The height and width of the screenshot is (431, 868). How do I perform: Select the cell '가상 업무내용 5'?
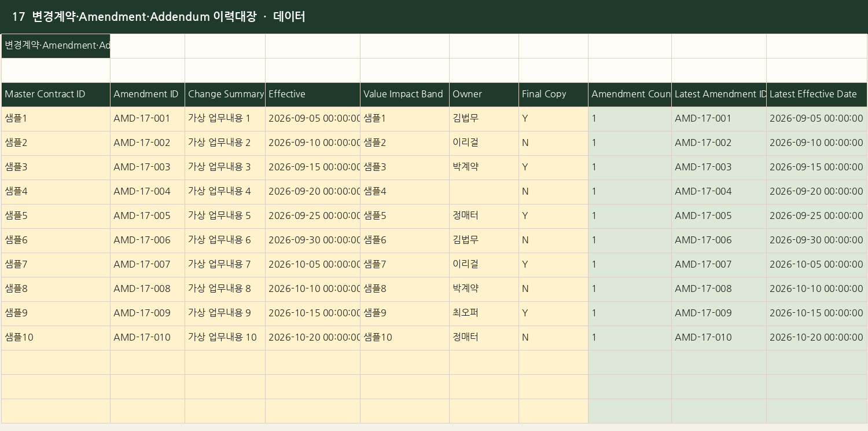(x=225, y=216)
